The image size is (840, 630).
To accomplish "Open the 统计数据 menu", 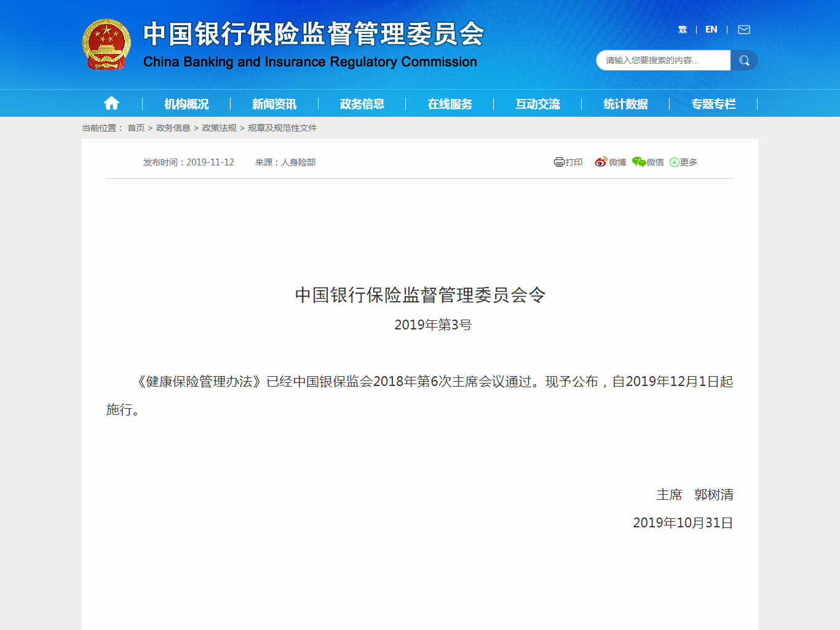I will click(x=626, y=104).
